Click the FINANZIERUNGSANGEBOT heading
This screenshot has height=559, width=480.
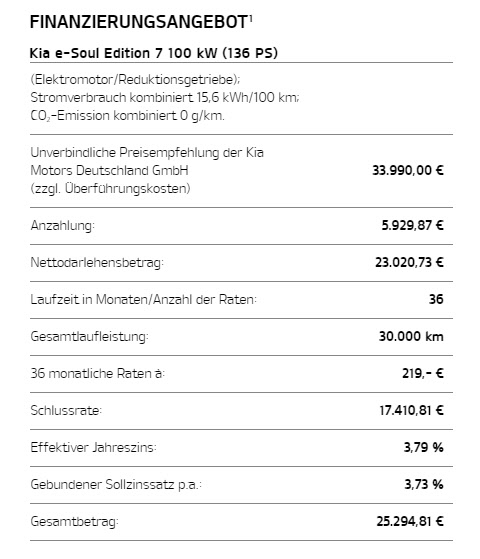pyautogui.click(x=138, y=22)
